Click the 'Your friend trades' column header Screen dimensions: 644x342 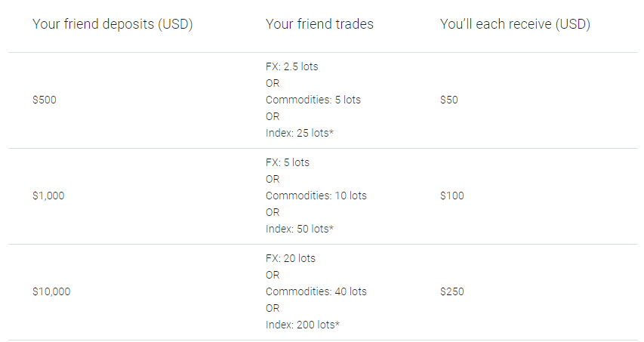[x=319, y=24]
